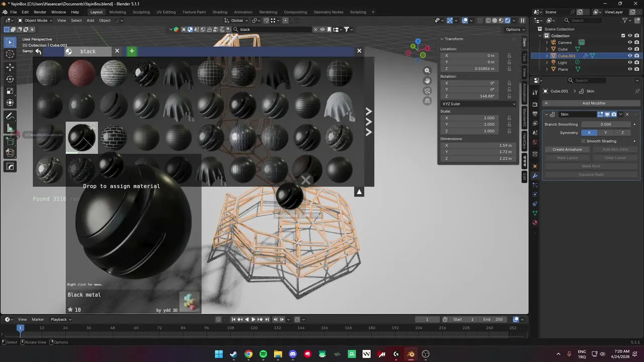Close the black search tab

click(117, 51)
